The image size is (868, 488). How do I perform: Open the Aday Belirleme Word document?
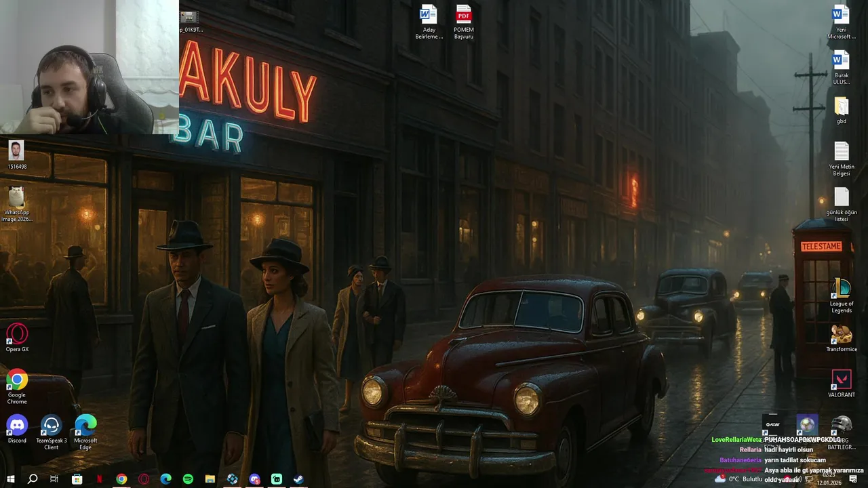tap(429, 22)
